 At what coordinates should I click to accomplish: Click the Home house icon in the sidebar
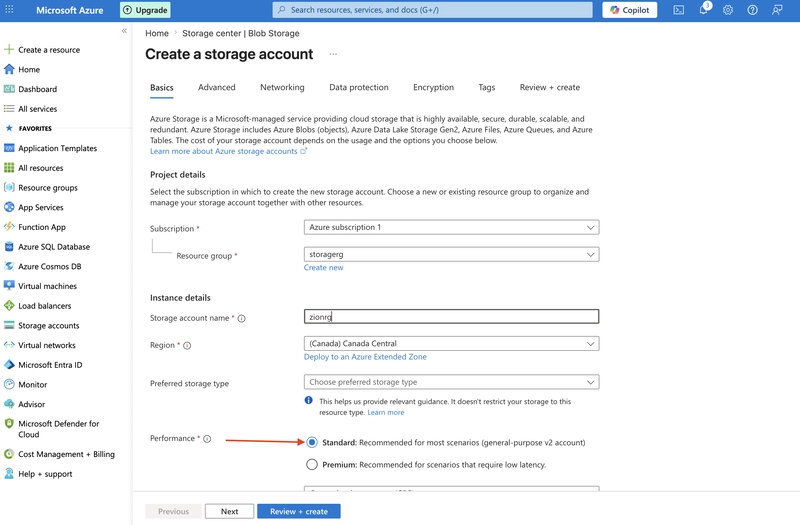[x=9, y=69]
